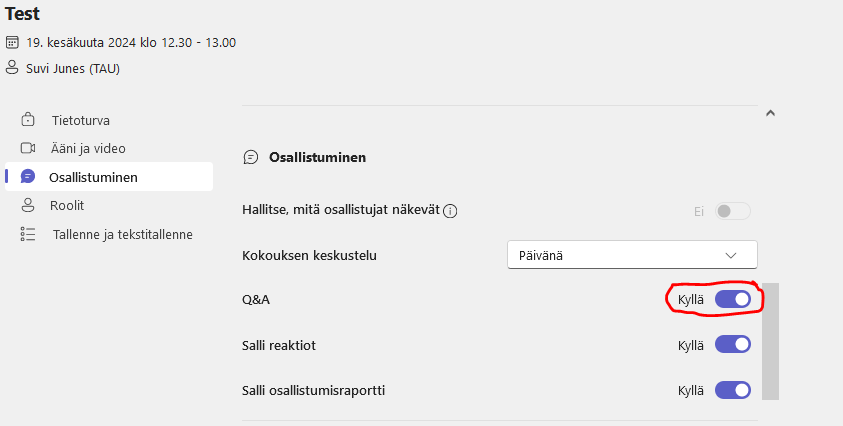Toggle Salli osallistumisraportti switch off
The image size is (843, 426).
(x=732, y=390)
